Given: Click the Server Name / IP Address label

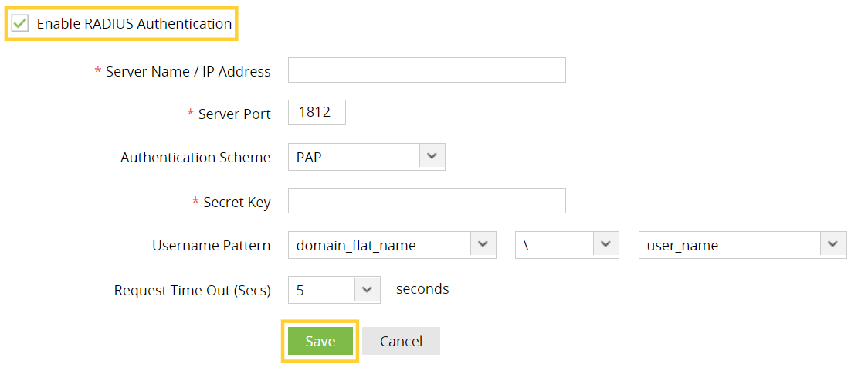Looking at the screenshot, I should click(188, 72).
